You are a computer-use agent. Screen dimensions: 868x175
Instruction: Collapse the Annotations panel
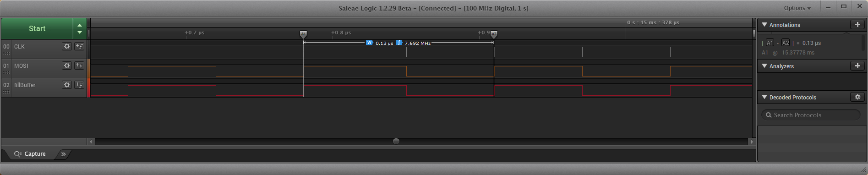coord(764,25)
